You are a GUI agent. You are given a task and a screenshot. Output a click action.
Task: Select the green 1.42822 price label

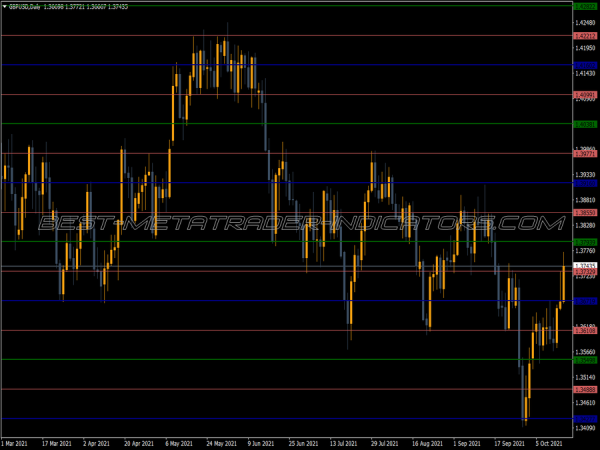coord(585,6)
